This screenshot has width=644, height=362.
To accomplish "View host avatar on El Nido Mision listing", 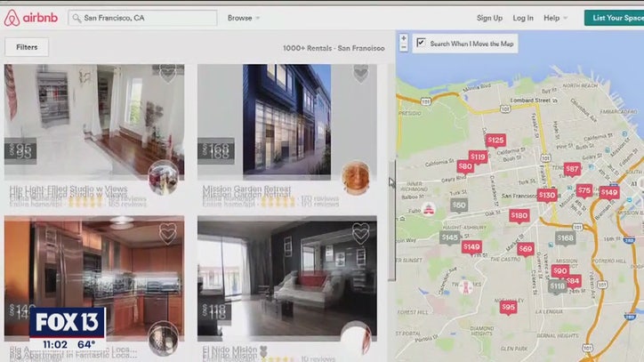I will click(357, 338).
